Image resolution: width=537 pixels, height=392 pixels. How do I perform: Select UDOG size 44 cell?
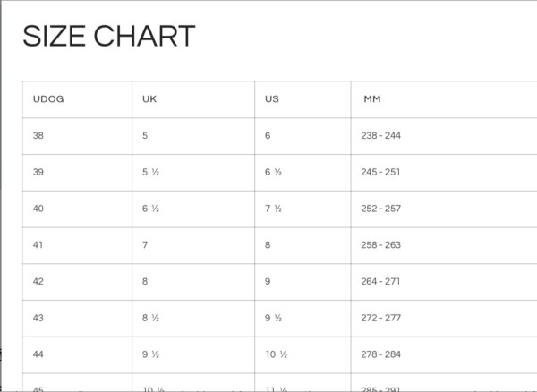pos(38,354)
